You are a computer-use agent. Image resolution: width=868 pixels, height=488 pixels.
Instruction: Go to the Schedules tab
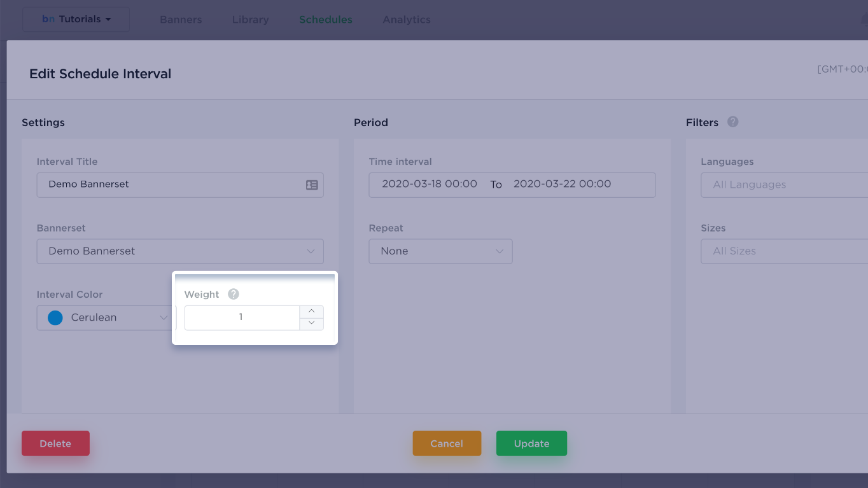(326, 20)
